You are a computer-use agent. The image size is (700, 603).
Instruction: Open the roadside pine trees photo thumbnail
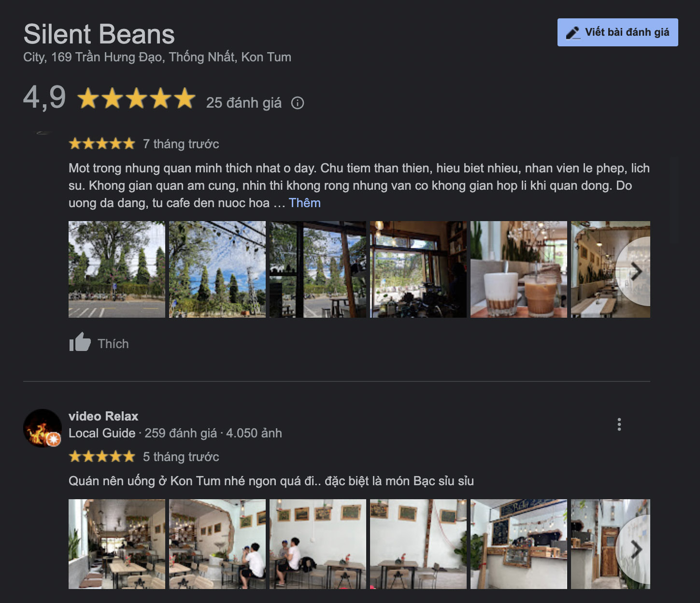click(x=117, y=269)
